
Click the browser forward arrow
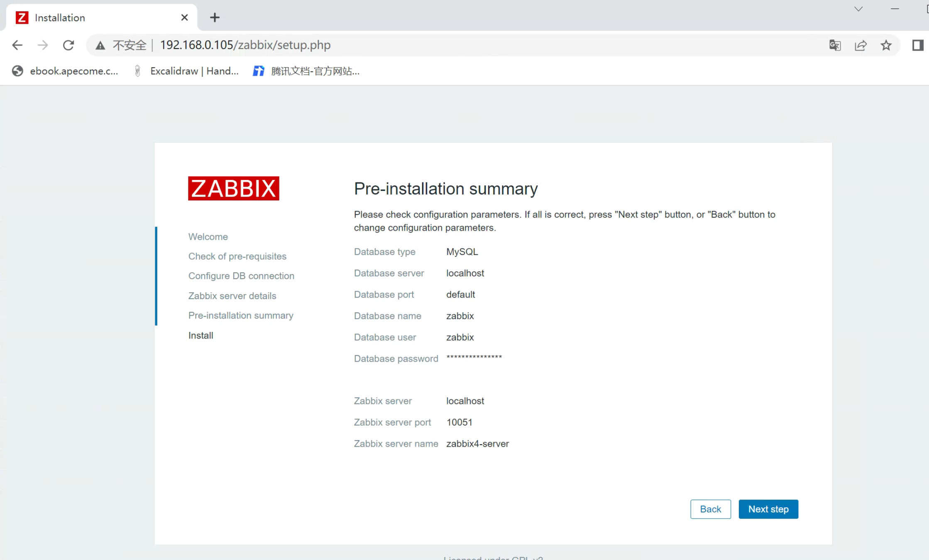[43, 45]
